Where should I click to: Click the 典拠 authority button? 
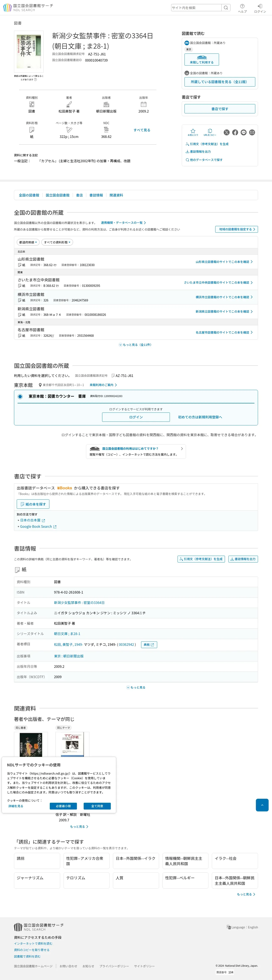coord(148,645)
